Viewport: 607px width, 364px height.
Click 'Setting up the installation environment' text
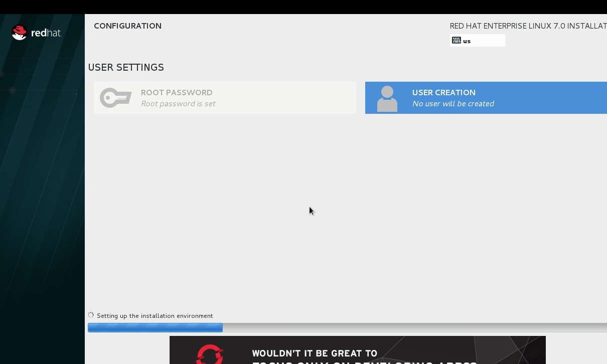(155, 316)
